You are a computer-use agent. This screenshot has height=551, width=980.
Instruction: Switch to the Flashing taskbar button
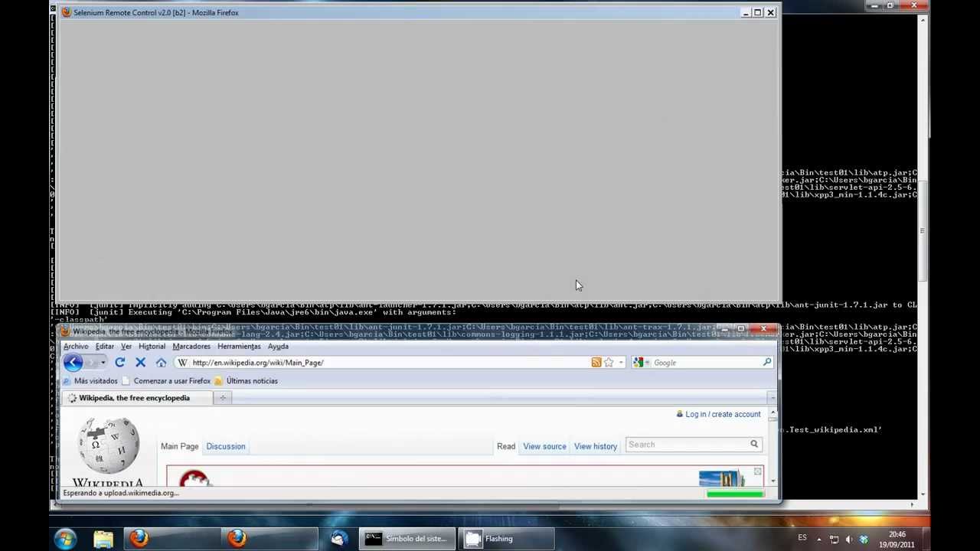coord(507,539)
